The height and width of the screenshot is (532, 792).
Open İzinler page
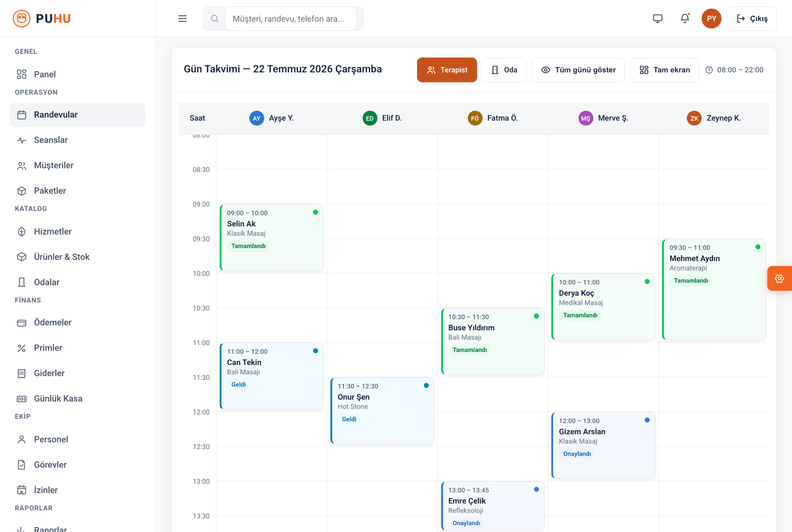(x=78, y=490)
